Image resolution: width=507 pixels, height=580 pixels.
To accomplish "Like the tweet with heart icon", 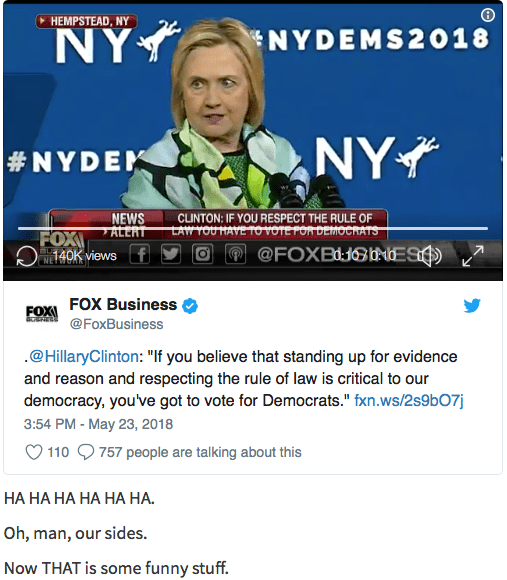I will click(34, 452).
